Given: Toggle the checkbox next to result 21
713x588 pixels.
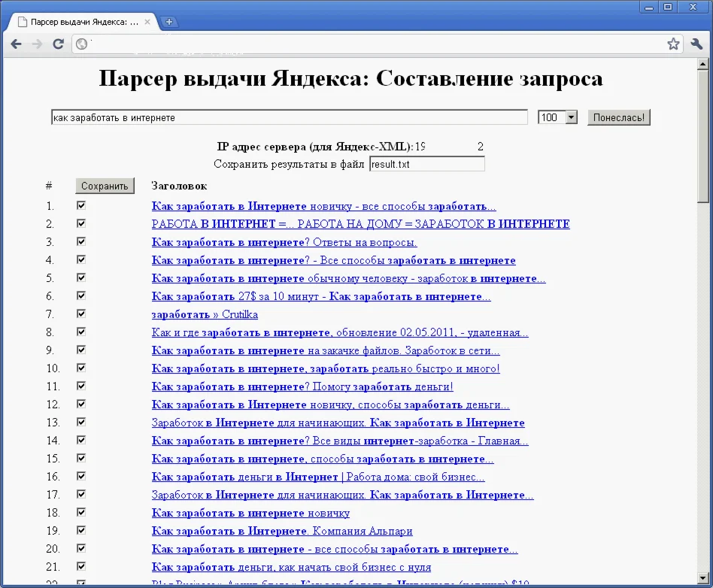Looking at the screenshot, I should pos(80,566).
